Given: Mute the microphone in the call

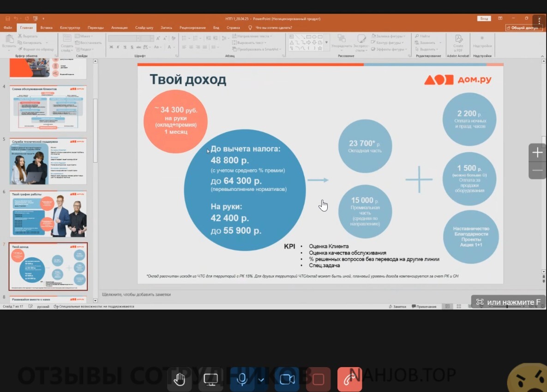Looking at the screenshot, I should (241, 380).
